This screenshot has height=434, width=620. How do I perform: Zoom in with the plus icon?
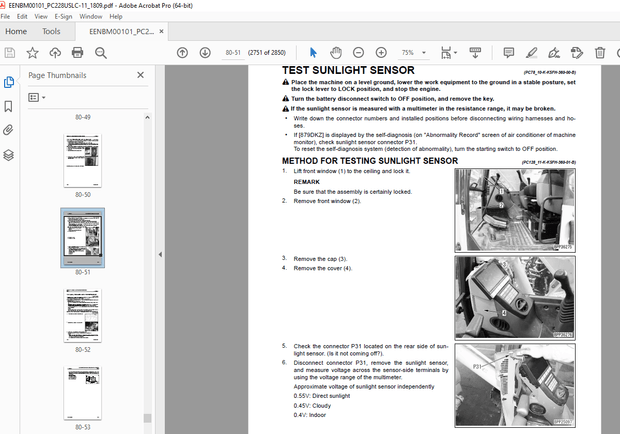381,53
